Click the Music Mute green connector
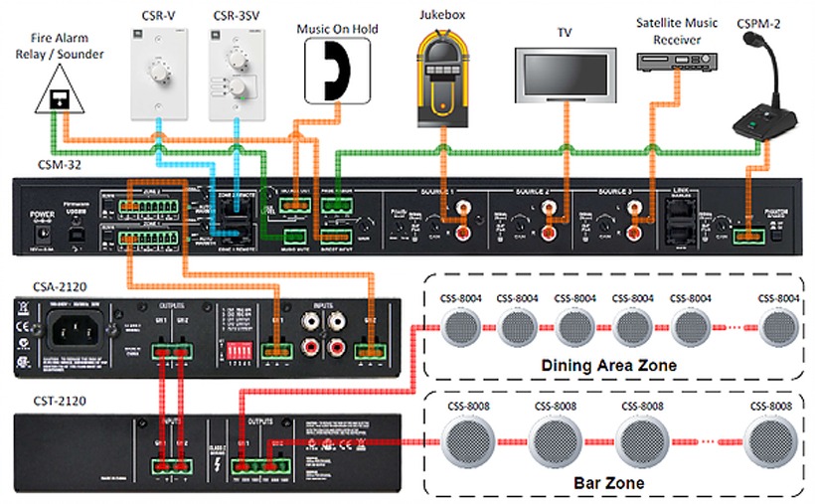Image resolution: width=815 pixels, height=504 pixels. click(x=293, y=236)
